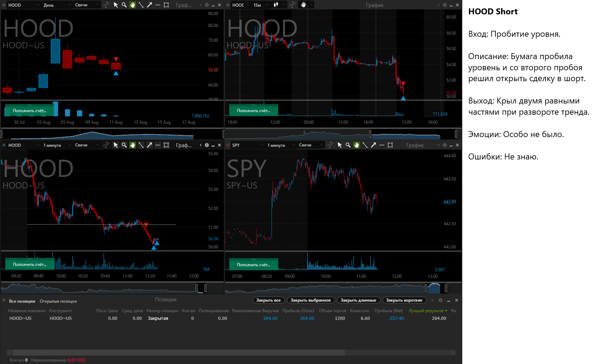Click the Закрыть длинные button
Image resolution: width=597 pixels, height=364 pixels.
[x=358, y=300]
